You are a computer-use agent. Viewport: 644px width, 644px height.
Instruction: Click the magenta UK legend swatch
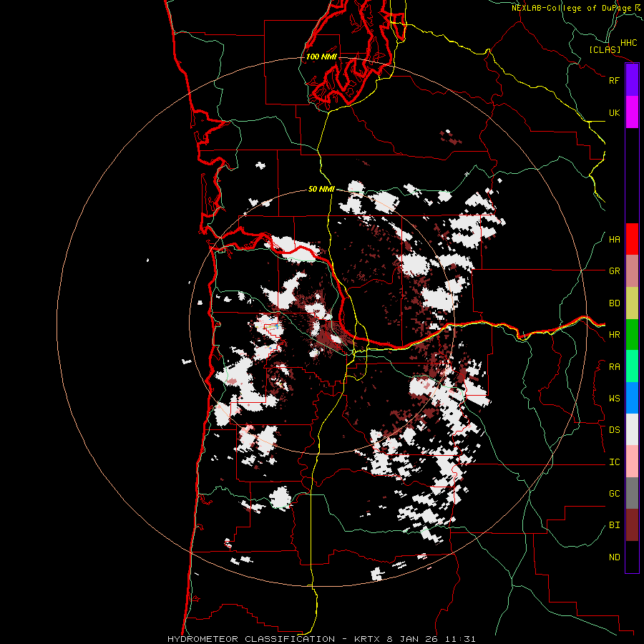click(632, 112)
